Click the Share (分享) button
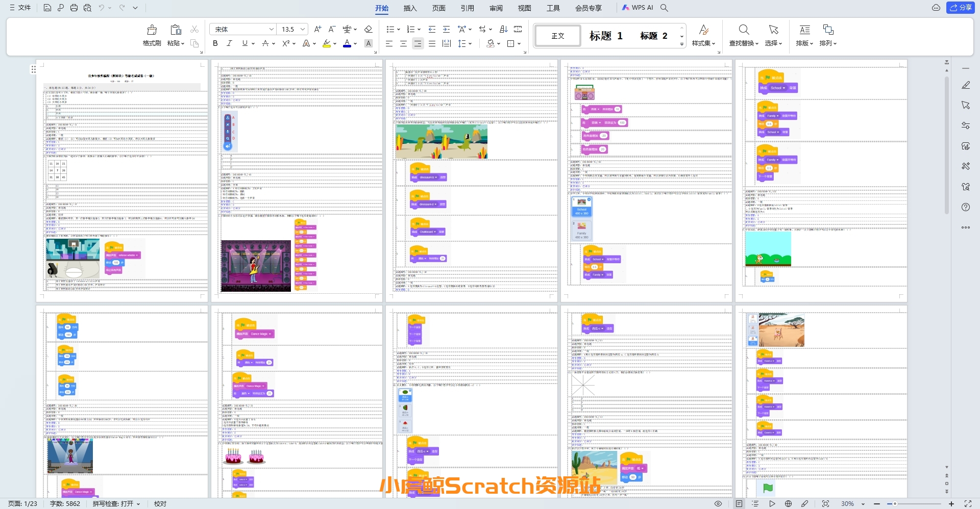980x509 pixels. [961, 8]
